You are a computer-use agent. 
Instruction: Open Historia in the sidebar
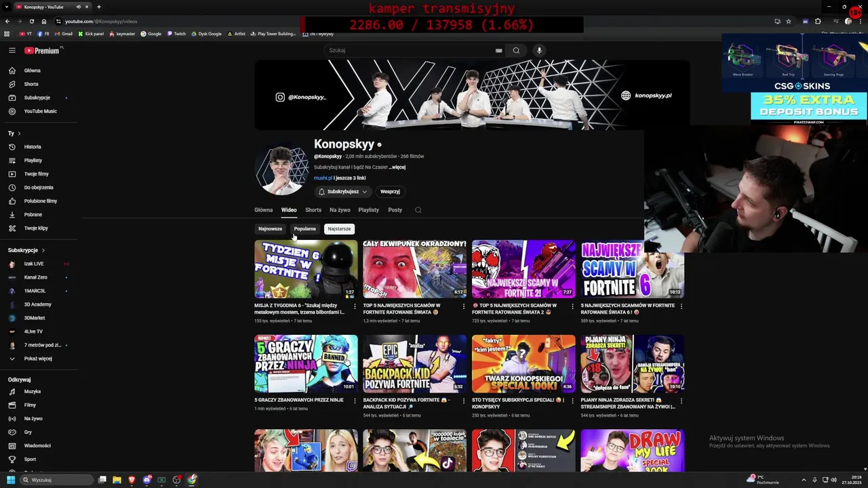point(32,146)
